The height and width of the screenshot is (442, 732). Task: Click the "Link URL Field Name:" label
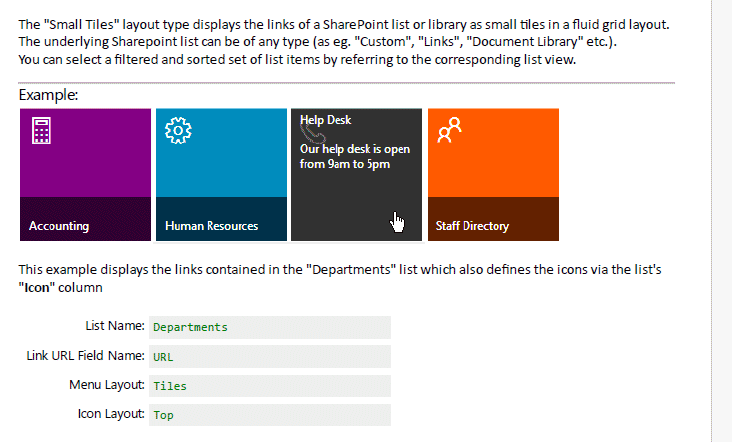[86, 355]
